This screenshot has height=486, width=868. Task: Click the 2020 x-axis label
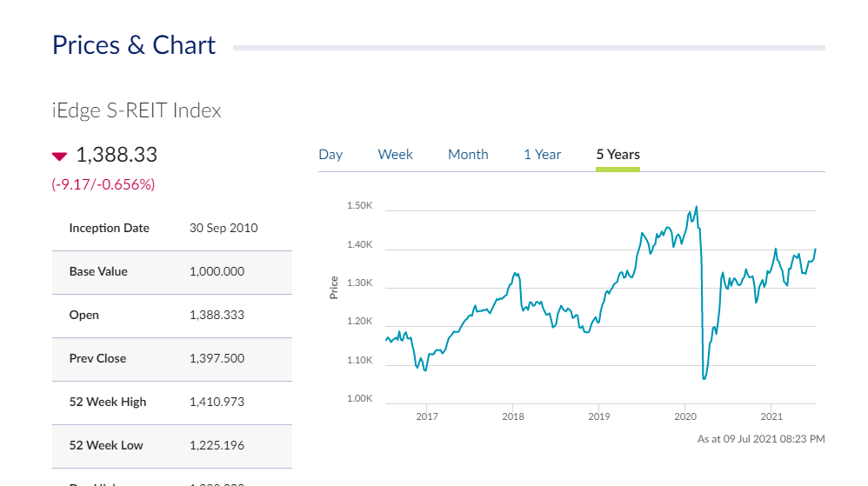coord(685,416)
